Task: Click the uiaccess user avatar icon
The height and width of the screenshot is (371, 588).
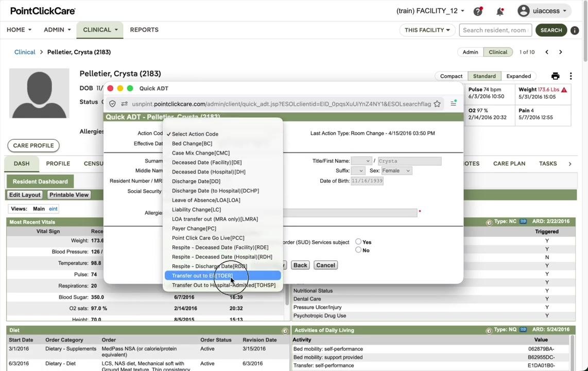Action: click(523, 11)
